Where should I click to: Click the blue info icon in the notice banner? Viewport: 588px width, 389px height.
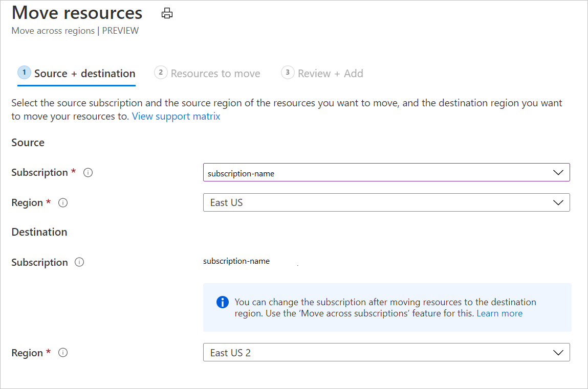(x=222, y=302)
